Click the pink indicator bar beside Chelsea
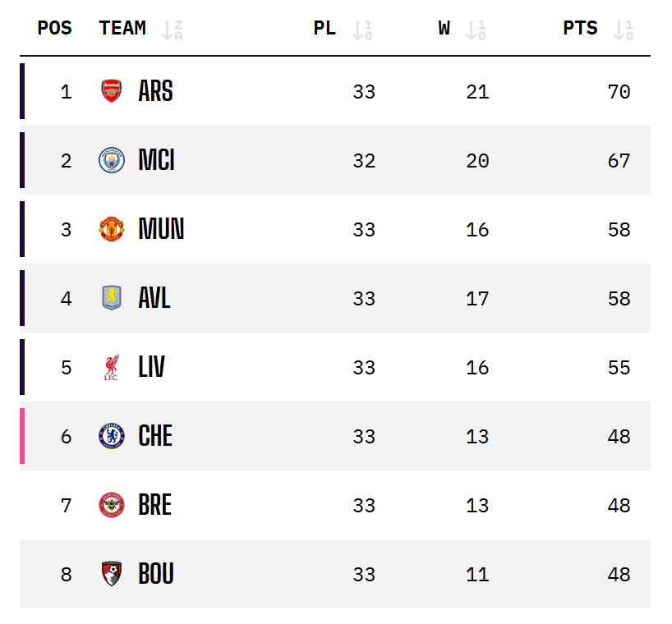The image size is (672, 624). point(24,436)
